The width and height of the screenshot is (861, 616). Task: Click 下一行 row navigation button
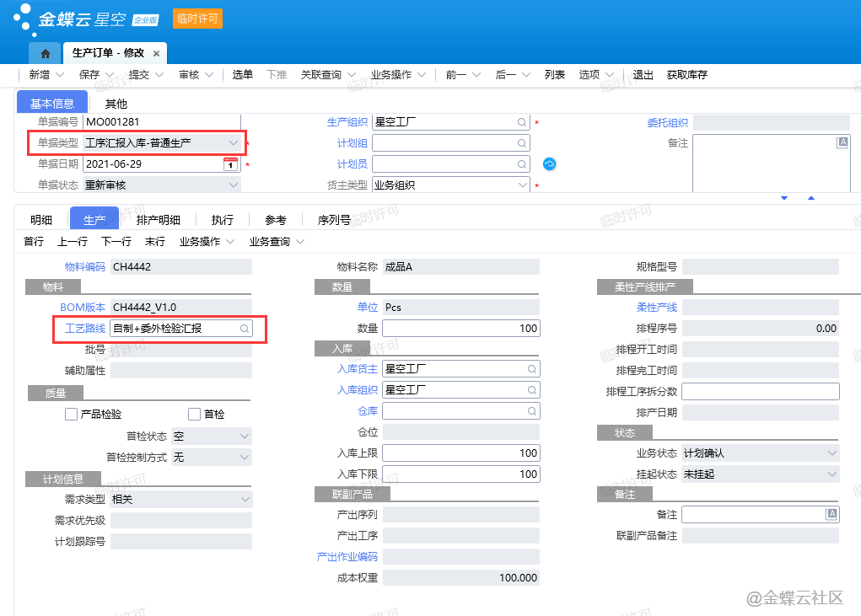116,241
